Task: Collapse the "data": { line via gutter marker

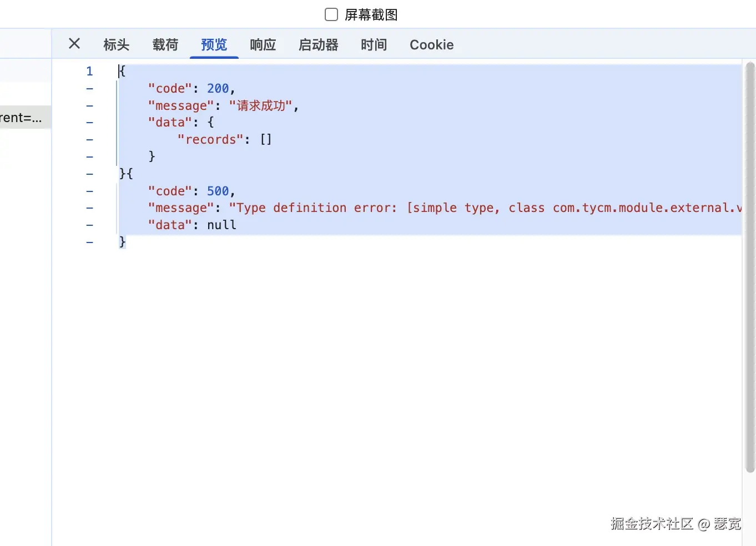Action: 89,123
